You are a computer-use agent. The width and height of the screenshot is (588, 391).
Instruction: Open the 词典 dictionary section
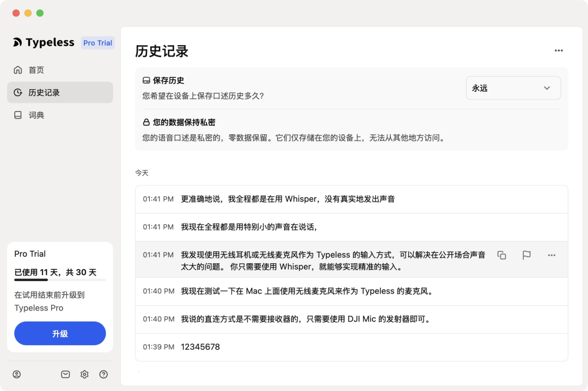pyautogui.click(x=60, y=115)
